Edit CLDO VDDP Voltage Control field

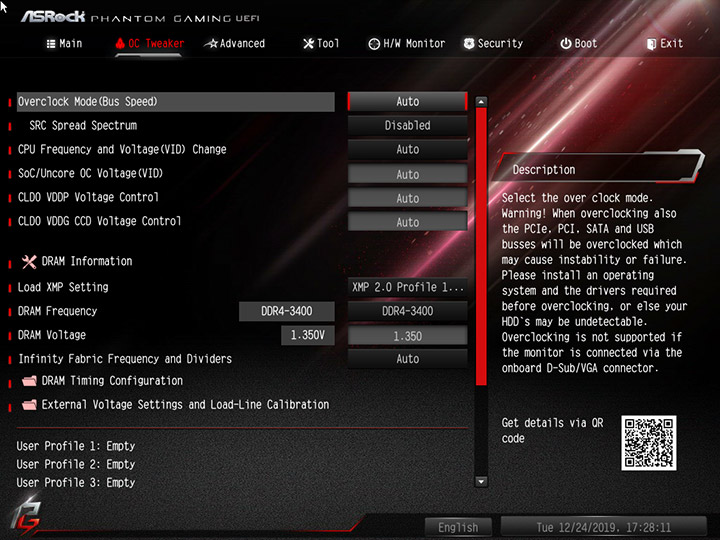pyautogui.click(x=407, y=198)
